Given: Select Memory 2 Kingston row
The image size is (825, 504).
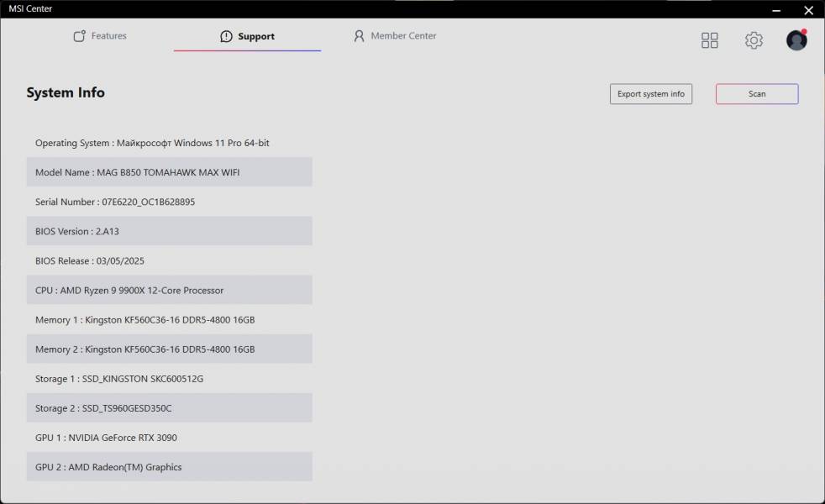Looking at the screenshot, I should tap(170, 349).
